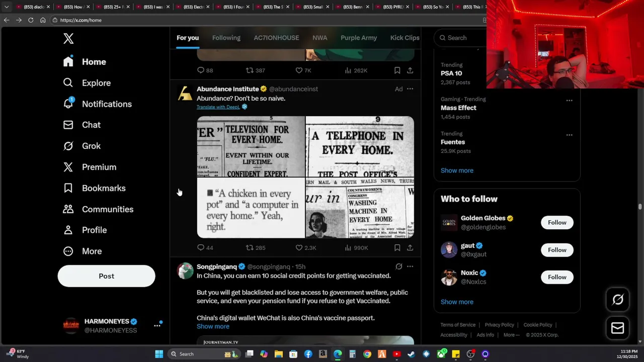
Task: Open the browser tab list dropdown
Action: tap(7, 7)
